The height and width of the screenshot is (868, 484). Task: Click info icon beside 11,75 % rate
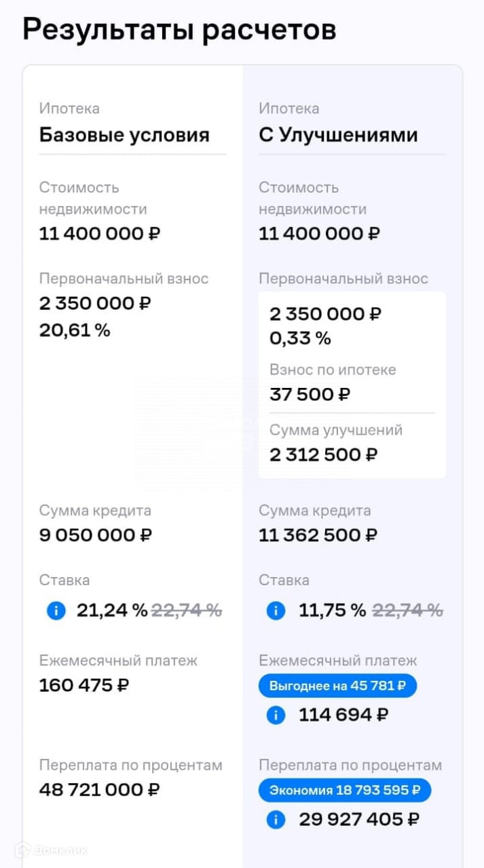pos(276,610)
